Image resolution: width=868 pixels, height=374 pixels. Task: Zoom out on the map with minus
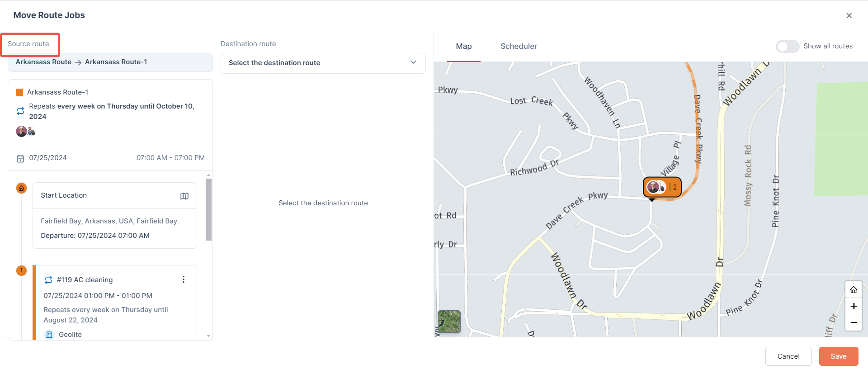tap(854, 322)
